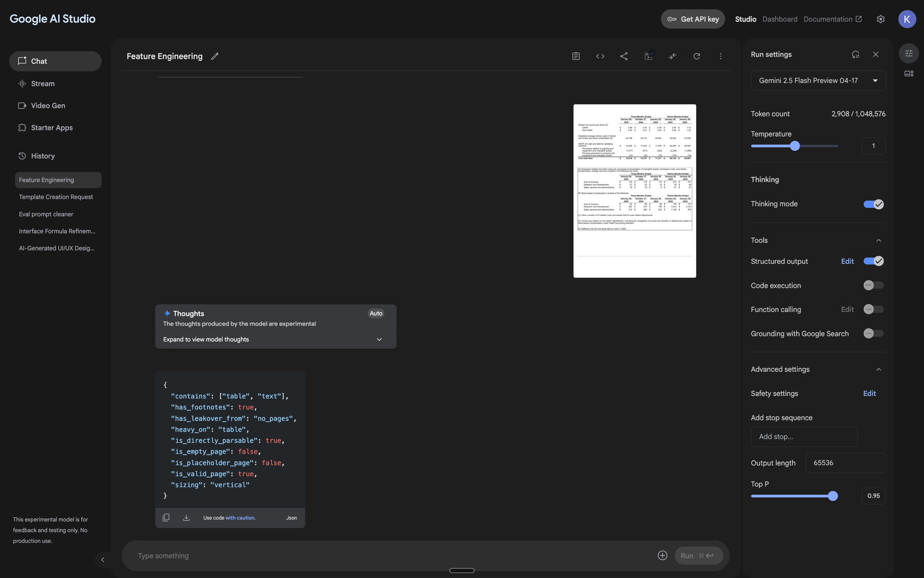Click the History clock icon
Viewport: 924px width, 578px height.
(x=22, y=156)
